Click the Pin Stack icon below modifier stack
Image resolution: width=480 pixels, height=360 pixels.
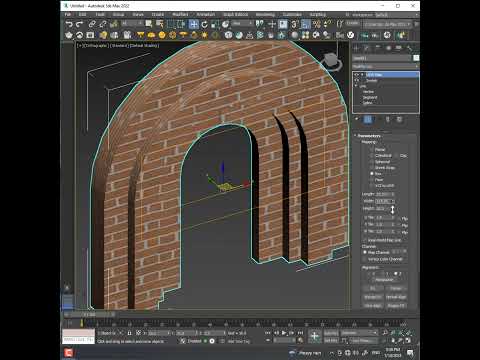[x=357, y=119]
